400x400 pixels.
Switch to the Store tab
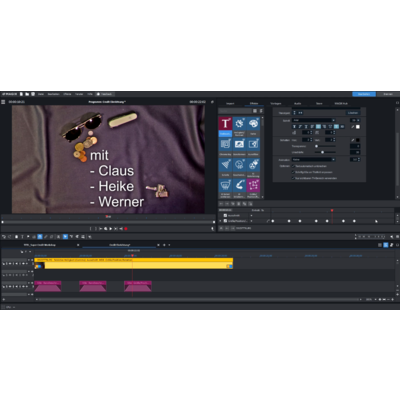(x=319, y=103)
